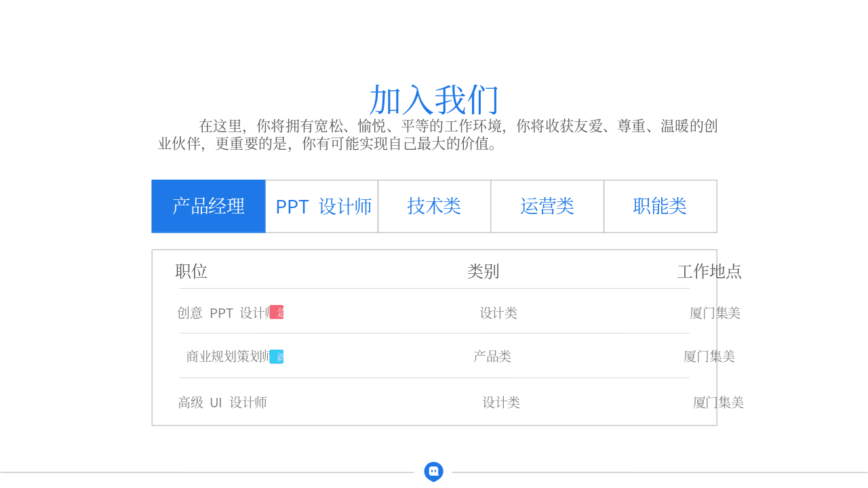The width and height of the screenshot is (868, 488).
Task: Click the blue mascot logo icon at the bottom
Action: tap(433, 472)
